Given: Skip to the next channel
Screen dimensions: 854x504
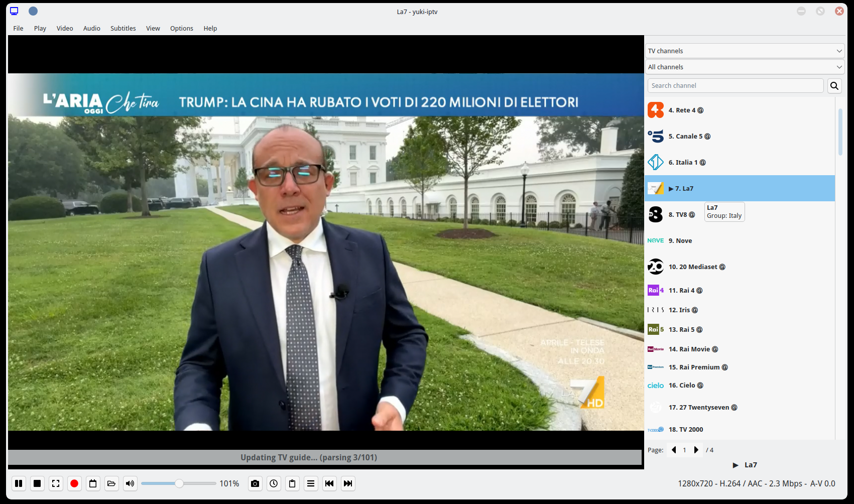Looking at the screenshot, I should [348, 483].
